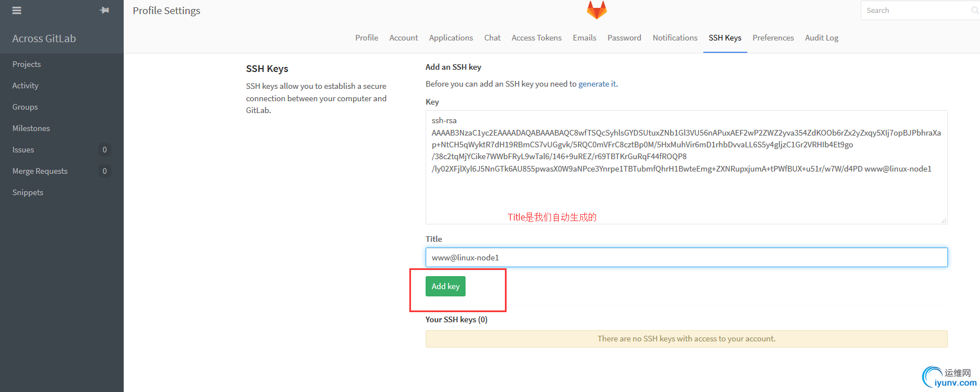Viewport: 980px width, 392px height.
Task: Select the SSH Keys tab
Action: 725,38
